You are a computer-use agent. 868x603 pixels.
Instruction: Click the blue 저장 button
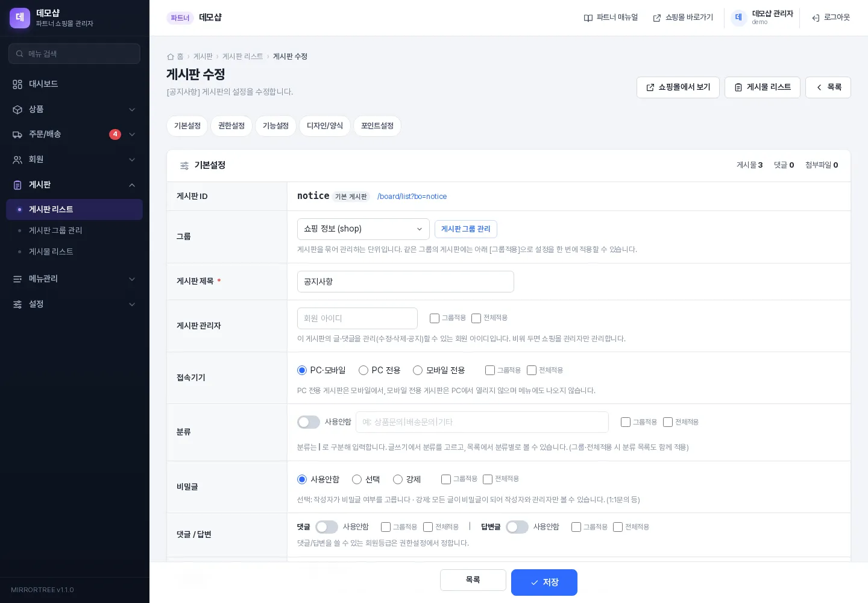click(x=544, y=582)
